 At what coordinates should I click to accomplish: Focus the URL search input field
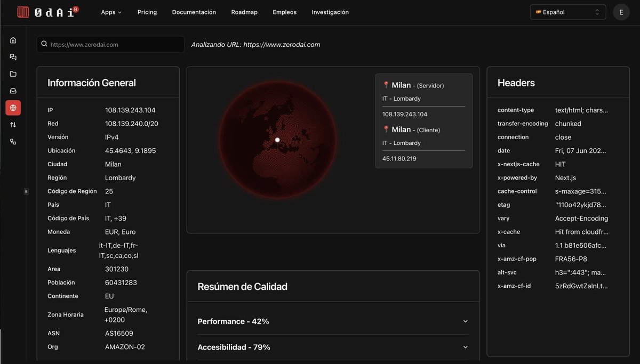coord(110,44)
